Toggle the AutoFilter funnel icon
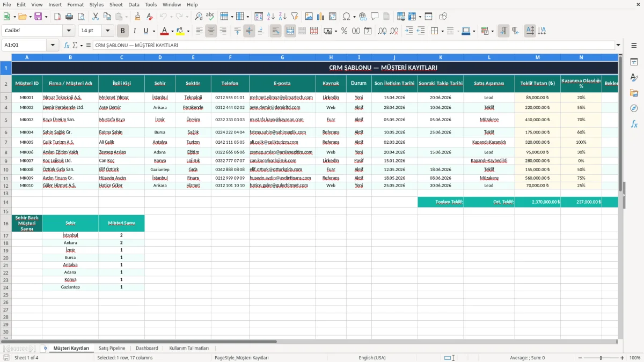 coord(295,17)
